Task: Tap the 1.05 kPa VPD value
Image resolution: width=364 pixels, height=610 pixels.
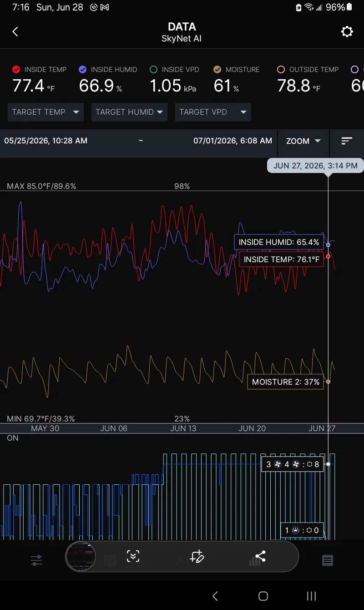Action: (x=173, y=86)
